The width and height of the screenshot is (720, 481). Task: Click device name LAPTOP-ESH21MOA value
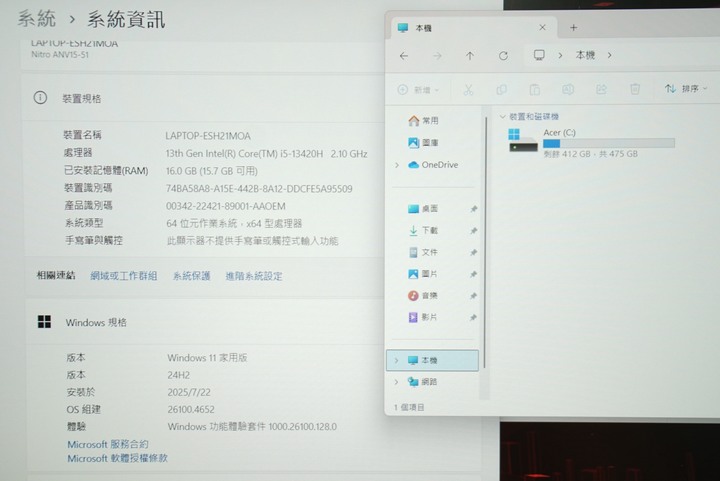(x=208, y=136)
